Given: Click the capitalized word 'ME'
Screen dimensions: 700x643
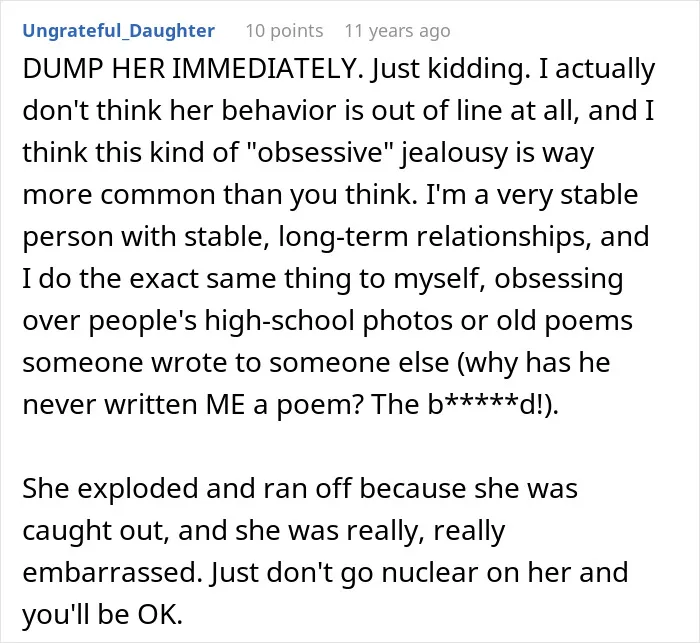Looking at the screenshot, I should [x=225, y=405].
